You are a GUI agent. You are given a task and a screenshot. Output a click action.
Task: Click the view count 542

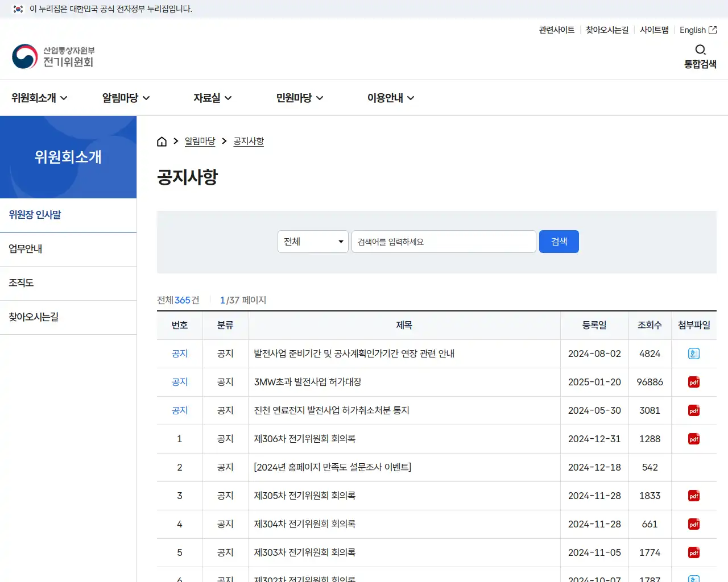coord(650,467)
